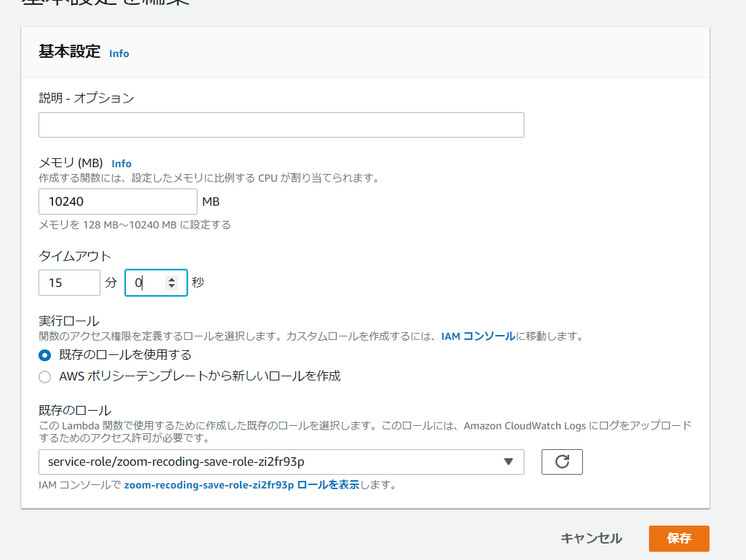Select the timeout minutes field showing 15

[x=69, y=282]
